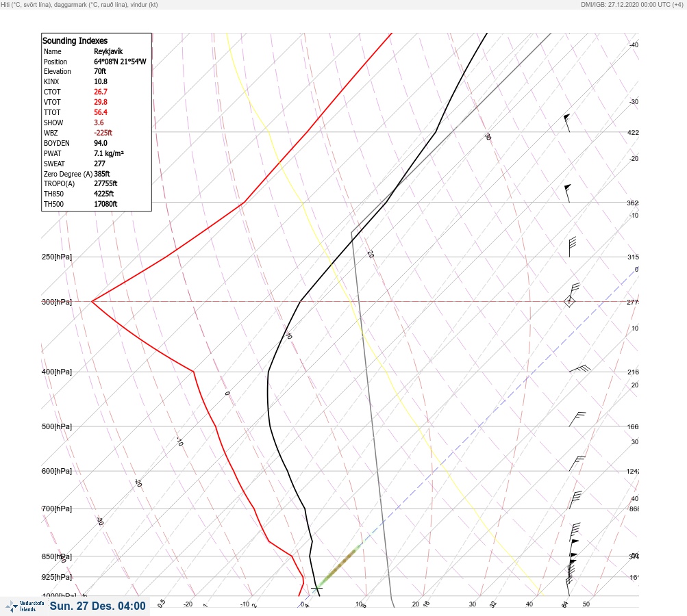687x616 pixels.
Task: Click the TROPO(A) value 27755ft
Action: (x=105, y=183)
